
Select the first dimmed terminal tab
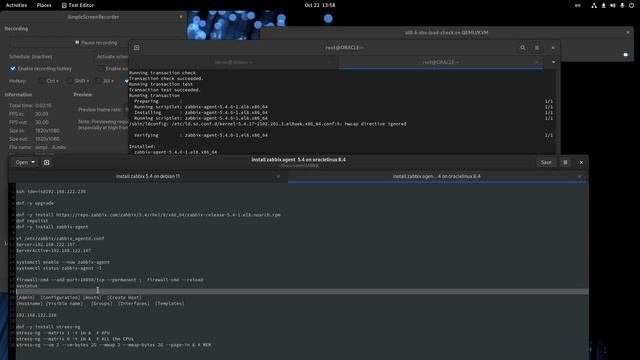pos(233,62)
